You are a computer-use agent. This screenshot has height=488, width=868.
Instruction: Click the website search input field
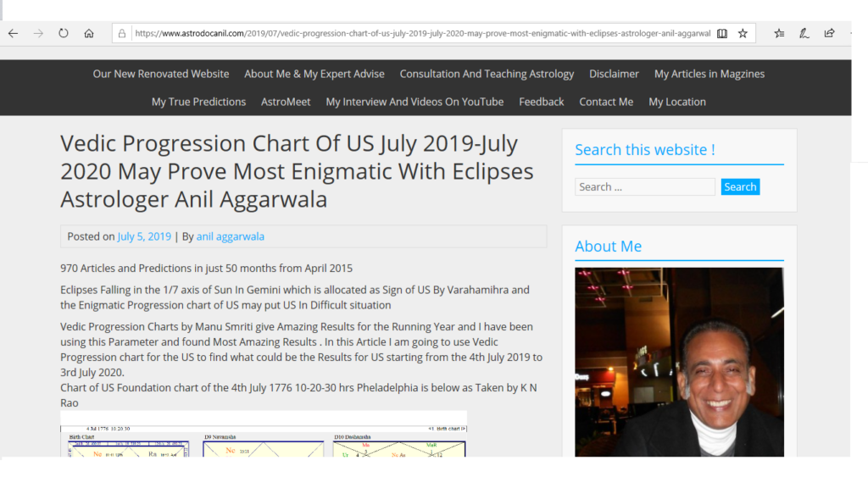[x=645, y=187]
